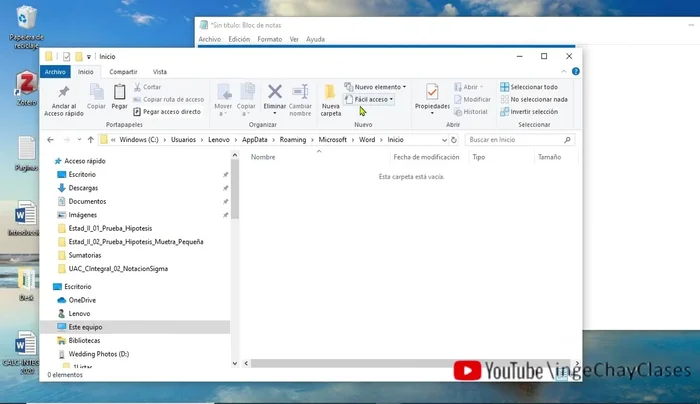Open recent locations dropdown arrow
Screen dimensions: 700x404
tap(79, 140)
